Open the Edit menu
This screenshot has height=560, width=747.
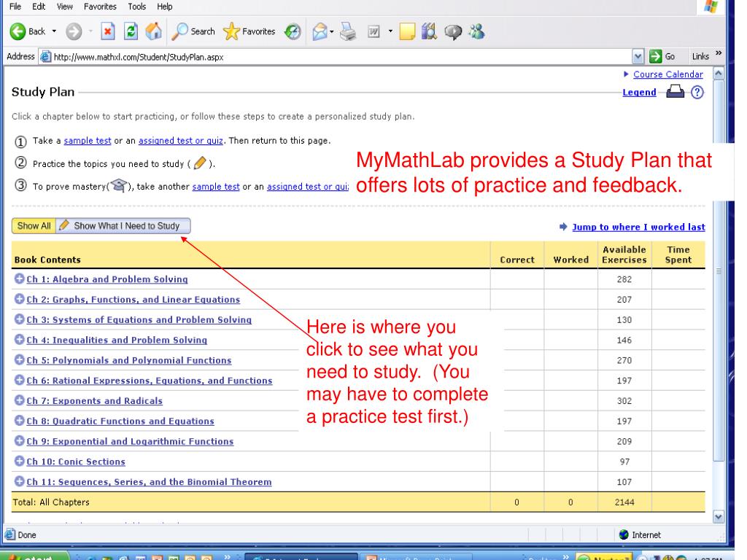[39, 7]
